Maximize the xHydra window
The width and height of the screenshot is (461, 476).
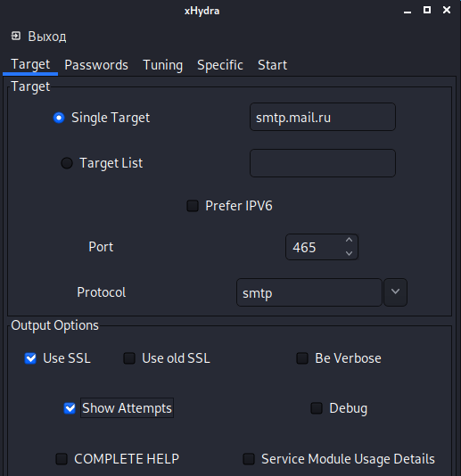point(427,10)
